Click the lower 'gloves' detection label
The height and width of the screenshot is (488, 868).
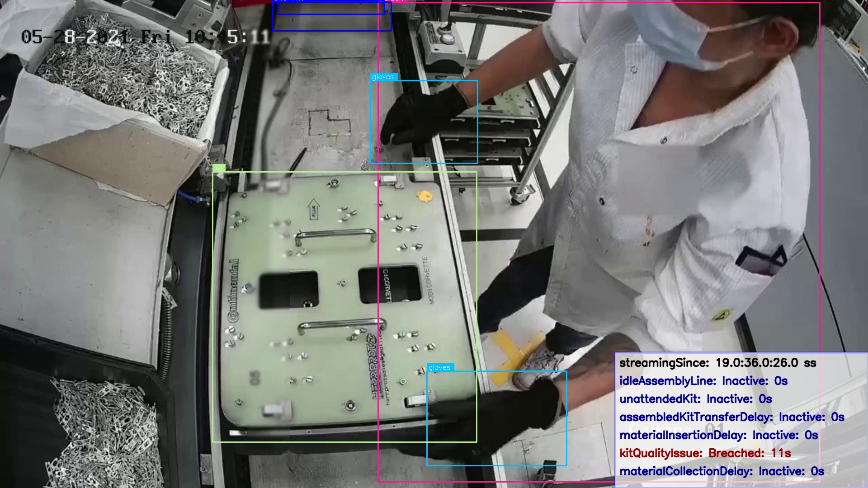440,367
